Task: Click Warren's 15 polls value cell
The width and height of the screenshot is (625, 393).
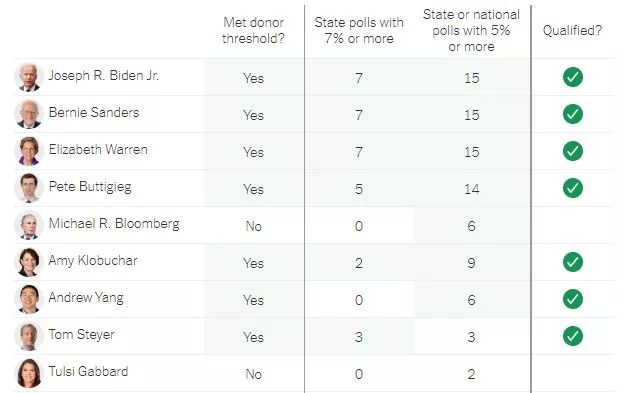Action: (x=472, y=152)
